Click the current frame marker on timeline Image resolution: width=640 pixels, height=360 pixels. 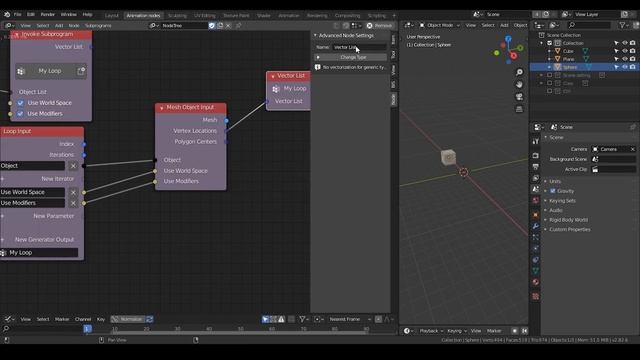pos(87,329)
